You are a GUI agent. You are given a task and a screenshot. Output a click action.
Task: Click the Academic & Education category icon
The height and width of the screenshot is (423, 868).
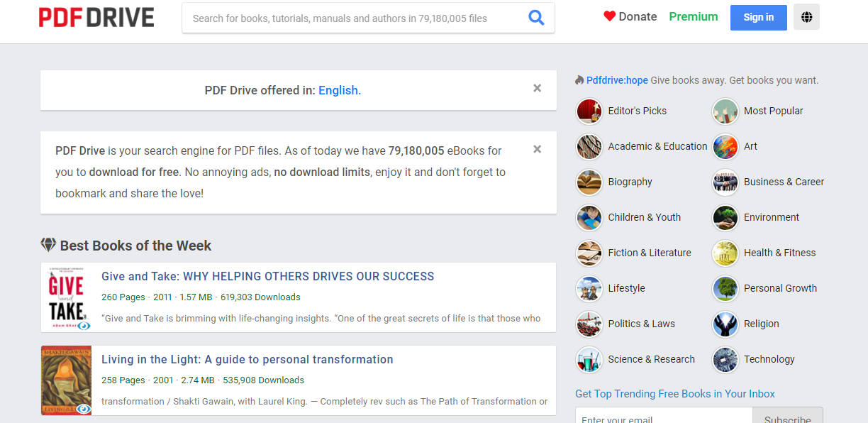pyautogui.click(x=589, y=146)
